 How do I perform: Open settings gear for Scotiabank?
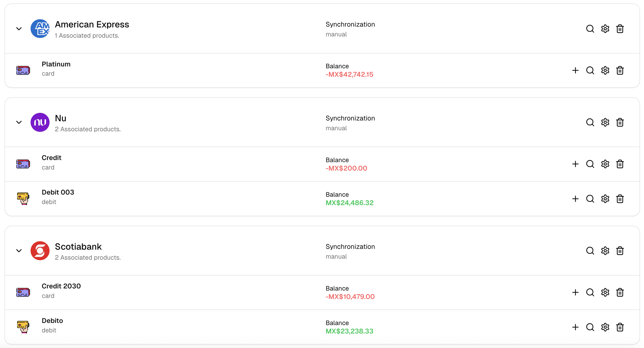coord(605,251)
